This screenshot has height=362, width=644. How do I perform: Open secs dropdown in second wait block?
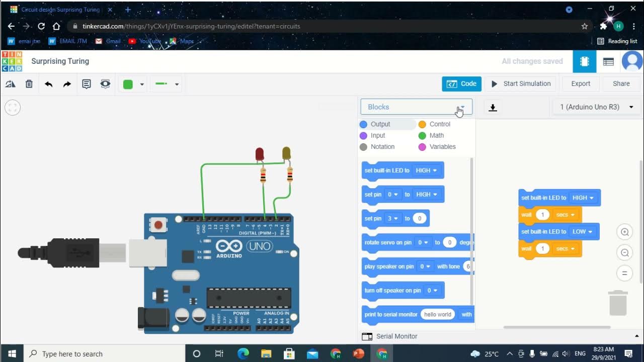pyautogui.click(x=565, y=249)
